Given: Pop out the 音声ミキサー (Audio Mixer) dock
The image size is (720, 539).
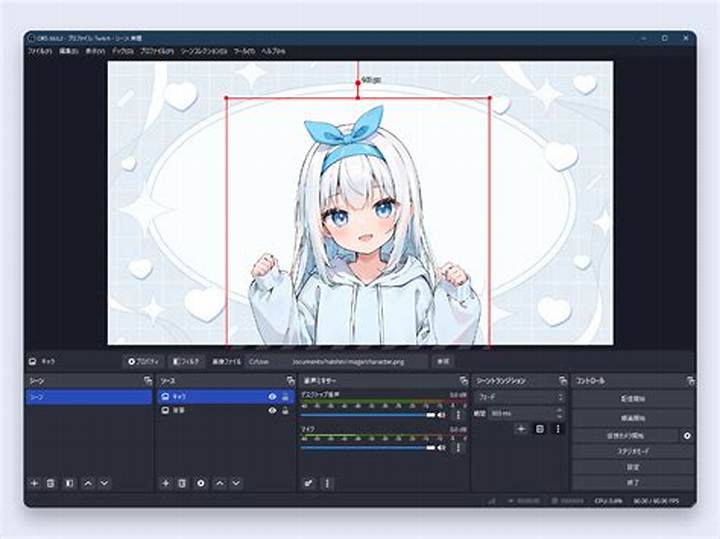Looking at the screenshot, I should click(463, 381).
